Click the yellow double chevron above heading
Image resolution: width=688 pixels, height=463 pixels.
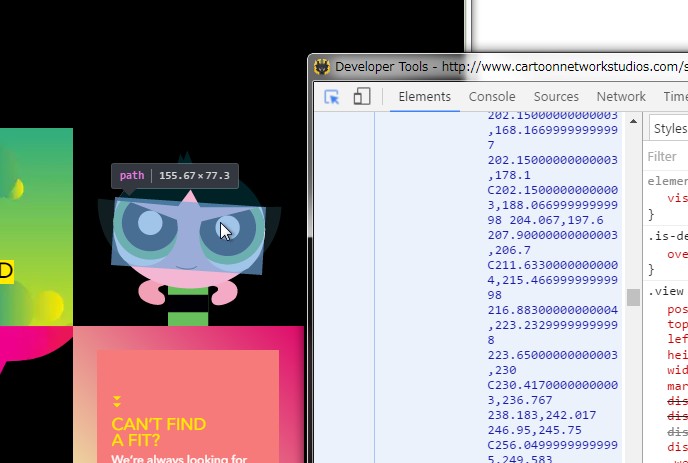tap(117, 401)
